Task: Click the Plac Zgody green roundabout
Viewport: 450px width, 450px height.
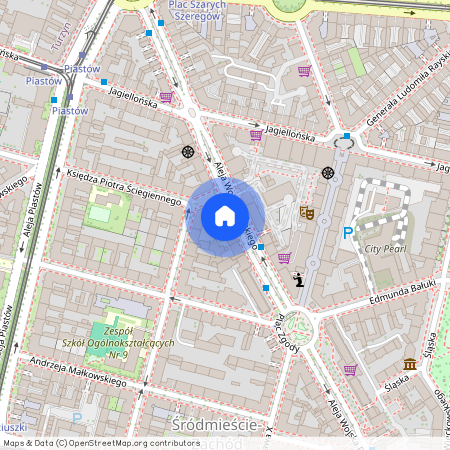Action: click(x=298, y=328)
